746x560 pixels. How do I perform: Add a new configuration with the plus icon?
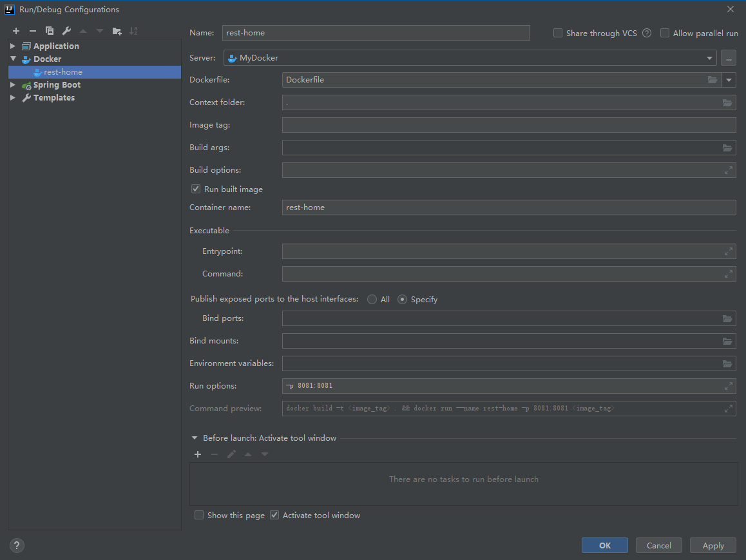[16, 31]
